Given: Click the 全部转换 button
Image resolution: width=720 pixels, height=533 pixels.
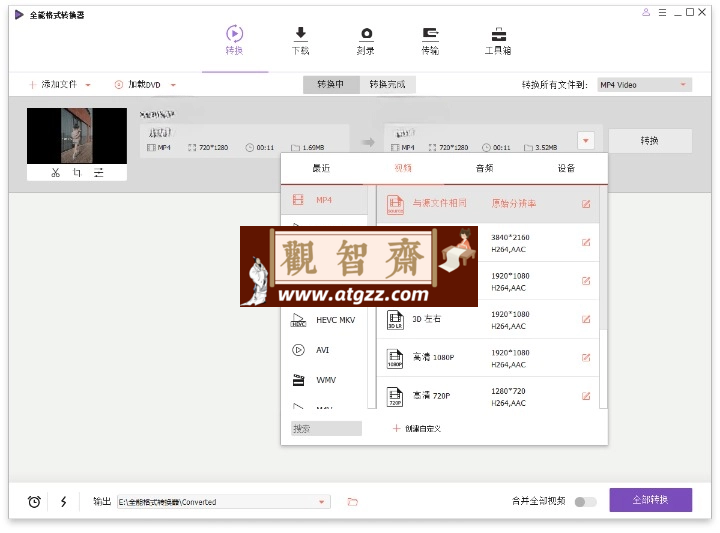Looking at the screenshot, I should pos(651,500).
